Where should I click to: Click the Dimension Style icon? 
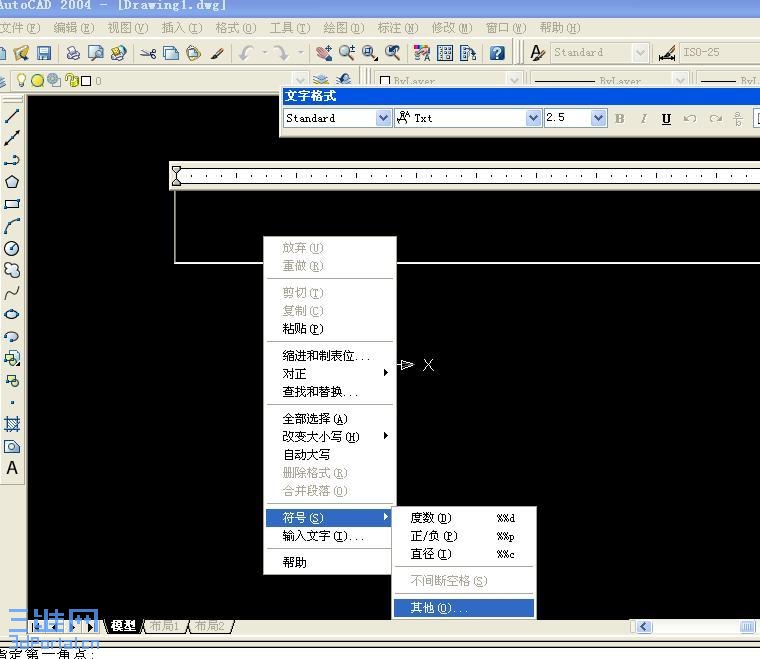(x=667, y=53)
